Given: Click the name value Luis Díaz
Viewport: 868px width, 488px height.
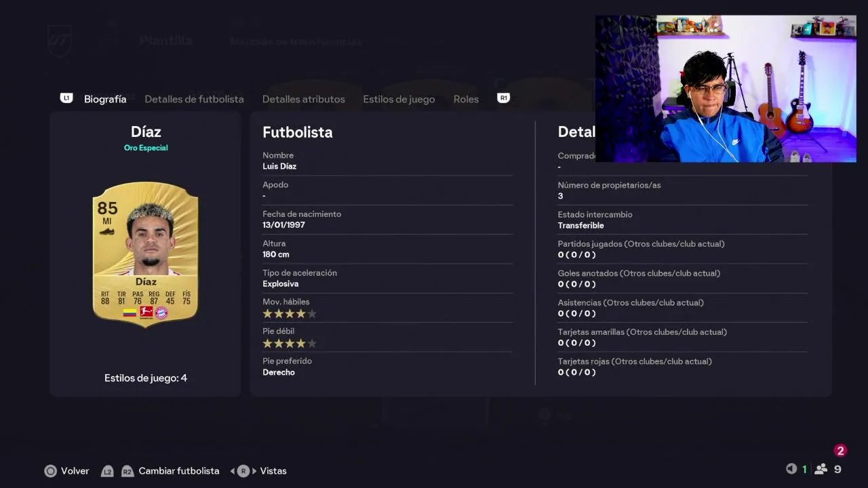Looking at the screenshot, I should (x=279, y=167).
